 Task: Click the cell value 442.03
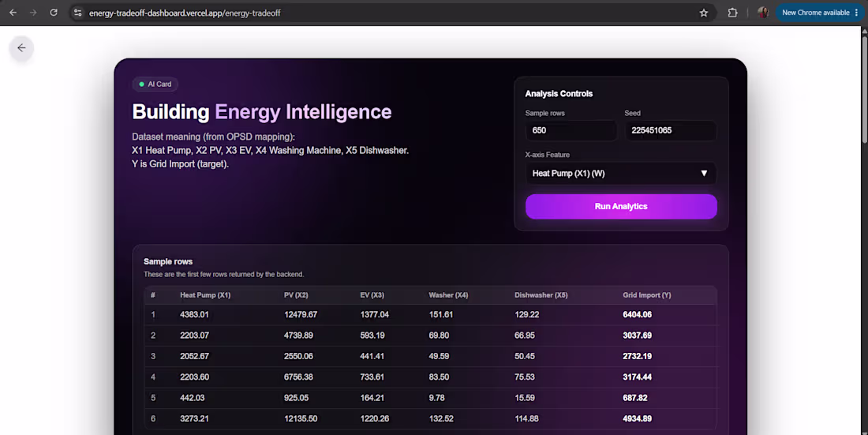(x=192, y=398)
